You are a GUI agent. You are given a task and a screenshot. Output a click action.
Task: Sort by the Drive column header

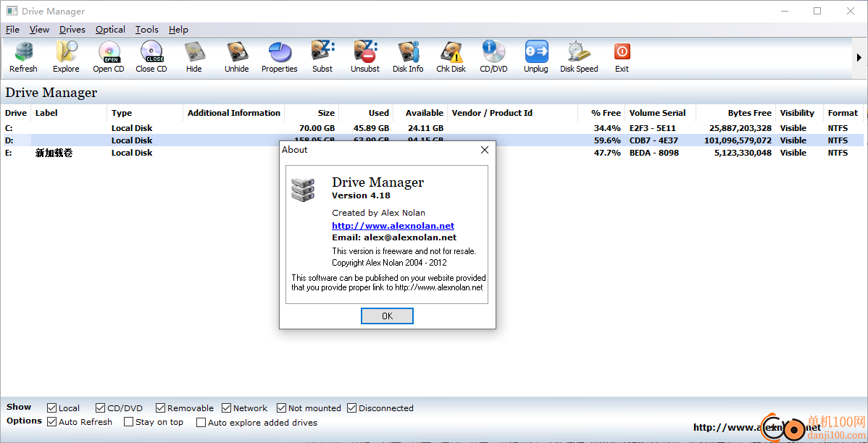point(15,113)
